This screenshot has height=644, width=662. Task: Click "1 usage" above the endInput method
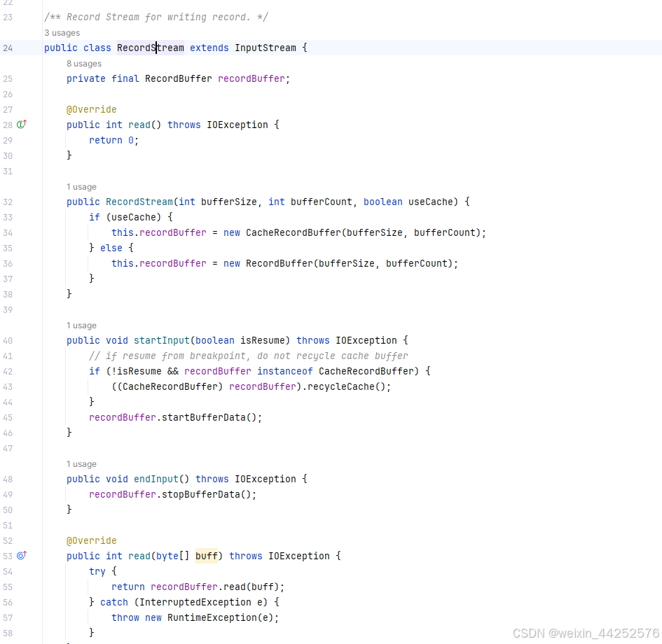pos(81,463)
